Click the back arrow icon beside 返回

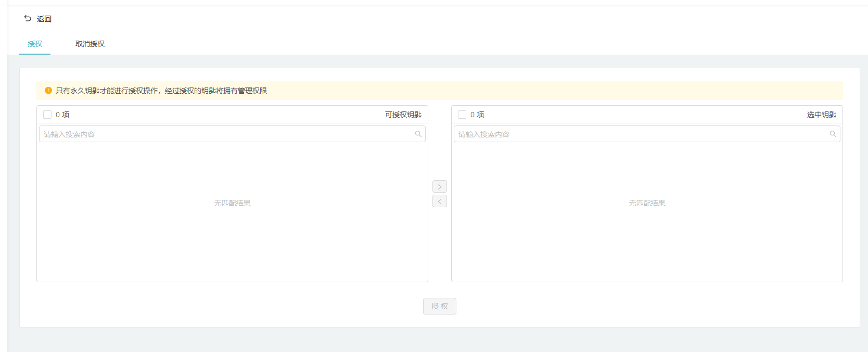tap(28, 19)
